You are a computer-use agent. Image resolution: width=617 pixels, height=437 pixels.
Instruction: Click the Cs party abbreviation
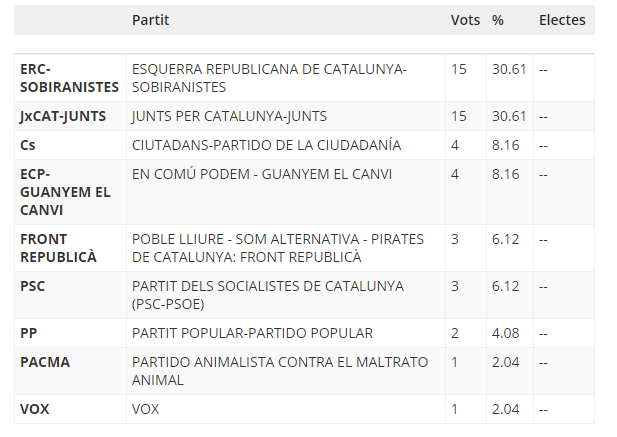click(x=28, y=145)
